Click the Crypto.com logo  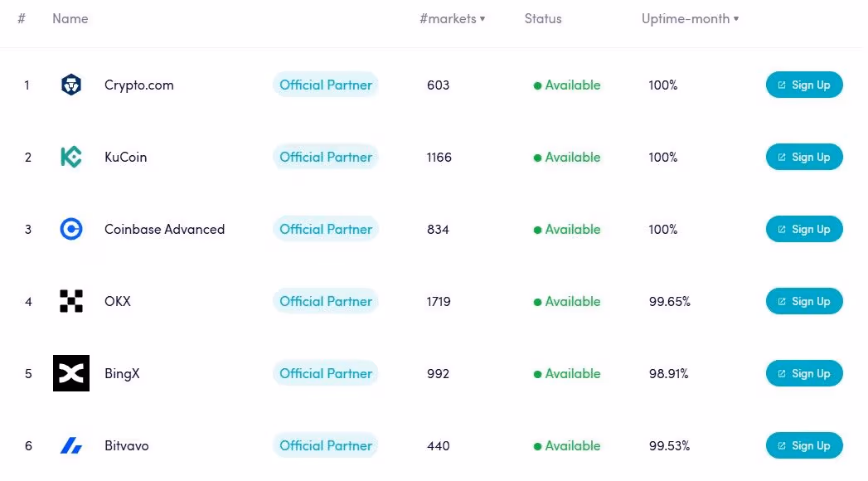coord(70,85)
